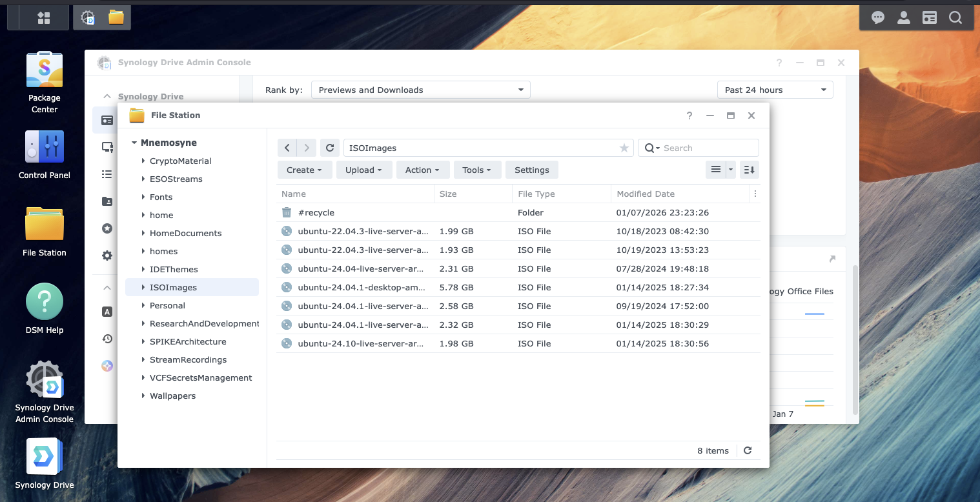
Task: Open Control Panel desktop icon
Action: click(45, 155)
